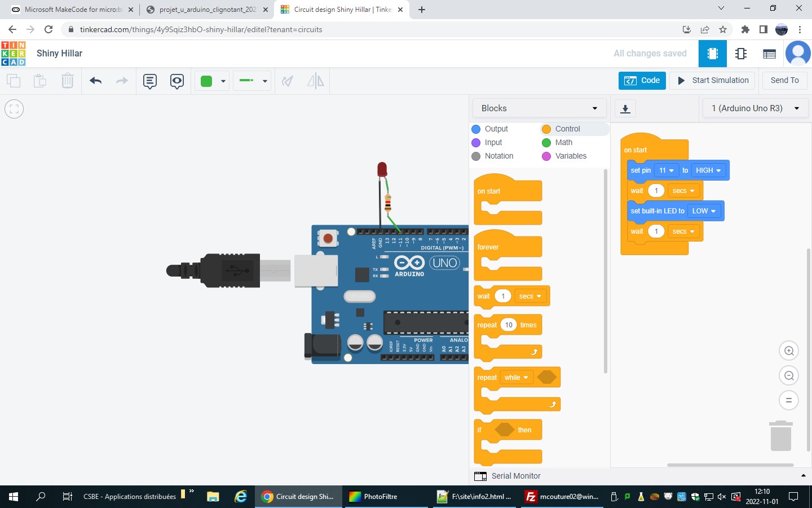Click the block palette vertical scrollbar
The width and height of the screenshot is (812, 508).
[606, 271]
